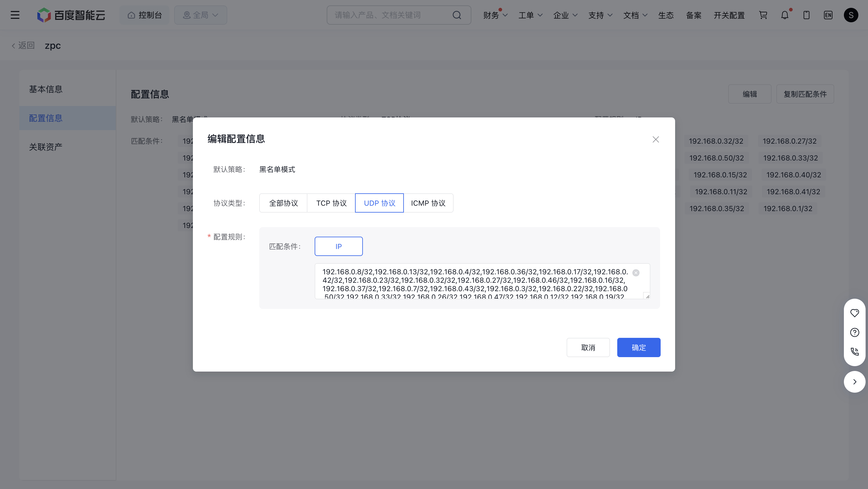This screenshot has height=489, width=868.
Task: Click inside the IP list textarea
Action: pos(482,281)
